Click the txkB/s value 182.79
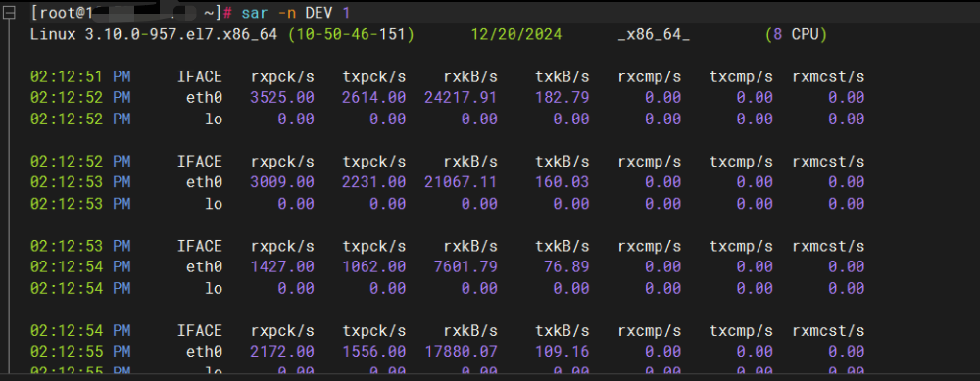 562,97
